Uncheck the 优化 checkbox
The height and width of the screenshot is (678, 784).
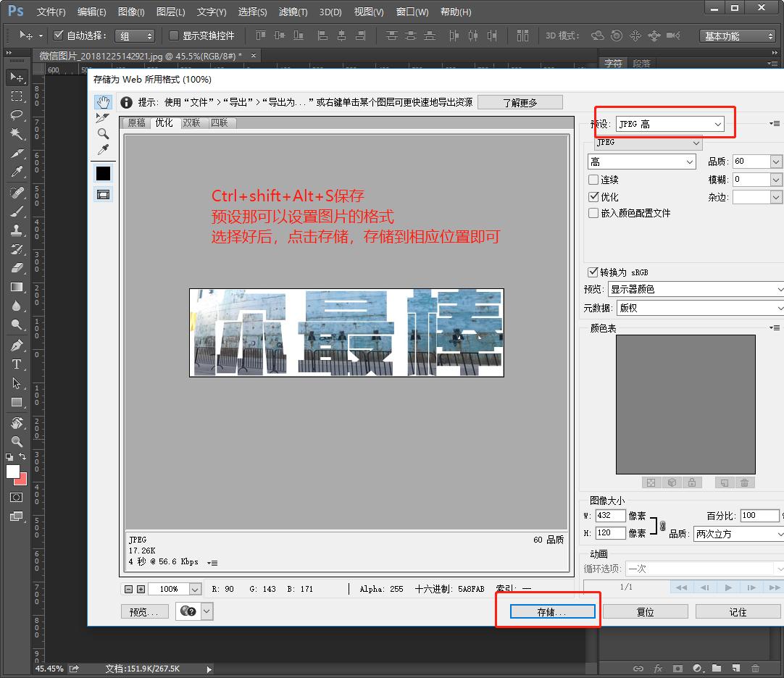click(x=593, y=197)
